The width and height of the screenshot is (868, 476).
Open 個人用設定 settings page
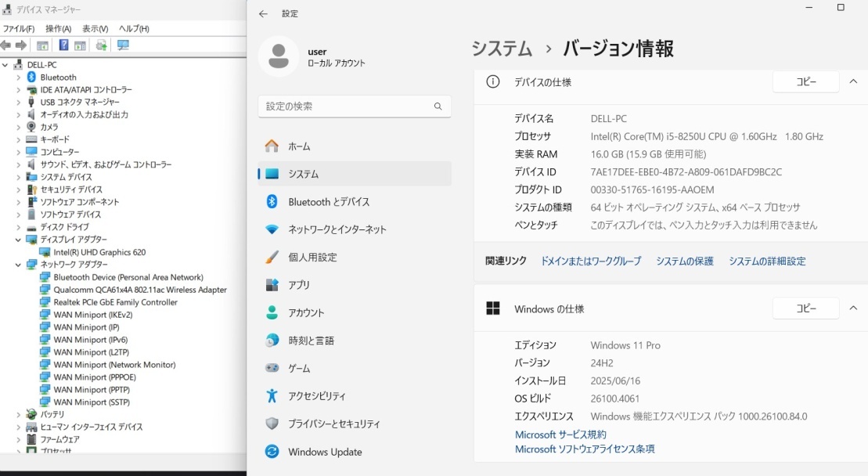tap(355, 258)
